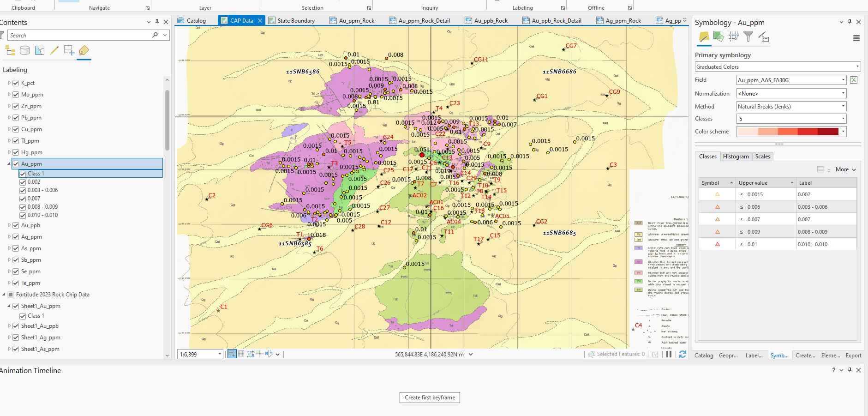Open the symbology masking filter icon

pos(748,37)
